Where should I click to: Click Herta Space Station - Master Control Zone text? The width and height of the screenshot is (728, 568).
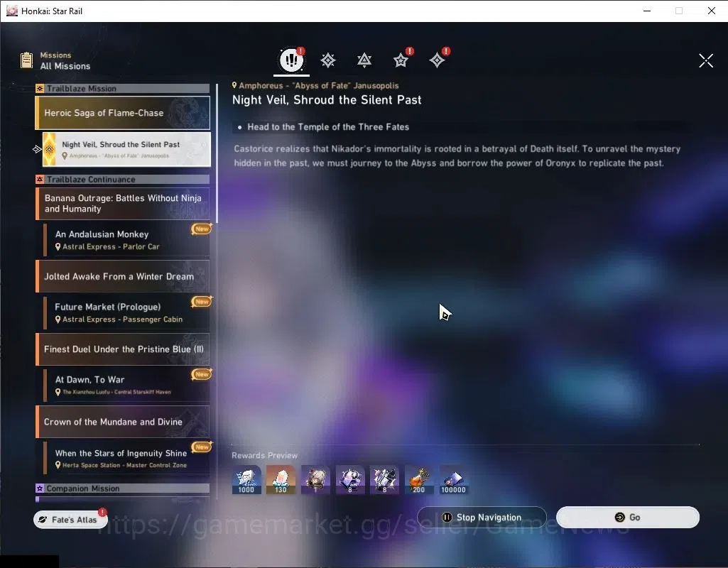click(124, 465)
